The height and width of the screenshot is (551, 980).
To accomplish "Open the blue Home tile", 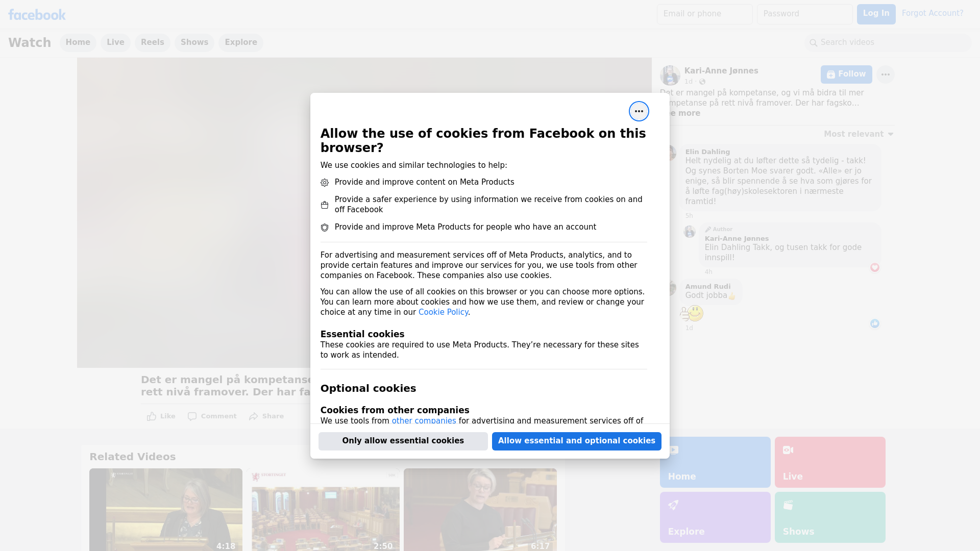I will point(715,462).
